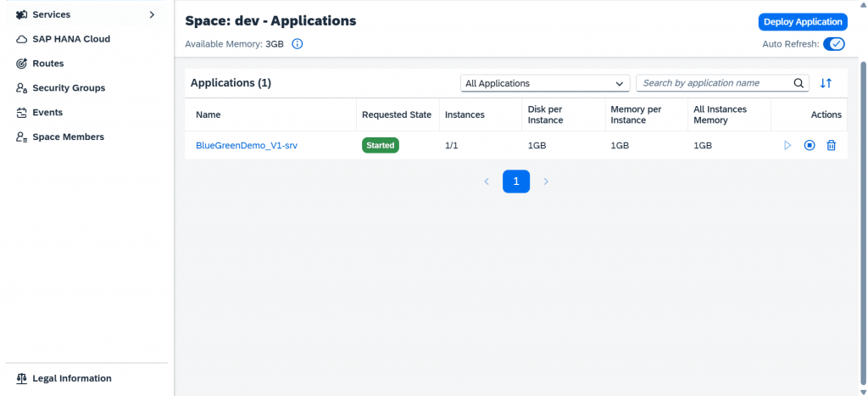This screenshot has height=396, width=868.
Task: Go to previous page with left chevron
Action: click(487, 181)
